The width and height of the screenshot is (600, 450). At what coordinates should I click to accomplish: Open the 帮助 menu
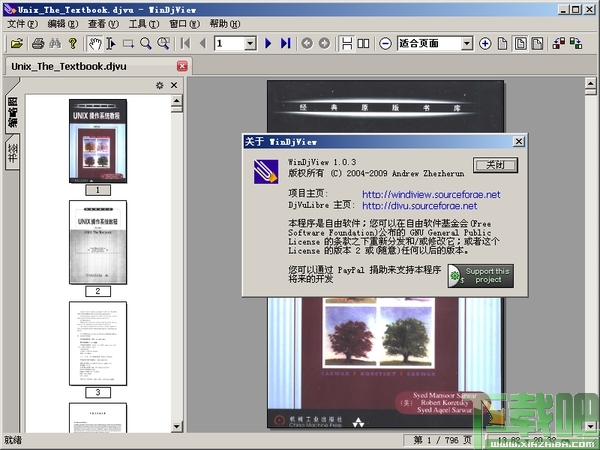(x=225, y=24)
